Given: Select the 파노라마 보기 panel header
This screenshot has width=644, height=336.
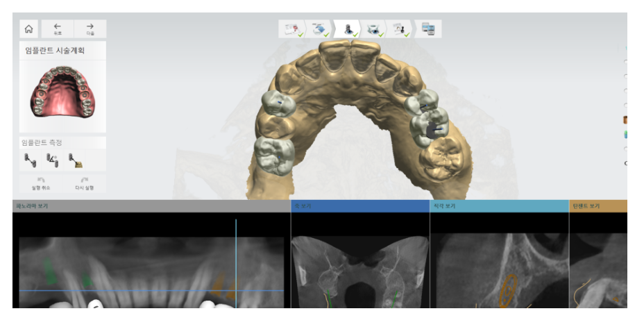Looking at the screenshot, I should [x=151, y=206].
